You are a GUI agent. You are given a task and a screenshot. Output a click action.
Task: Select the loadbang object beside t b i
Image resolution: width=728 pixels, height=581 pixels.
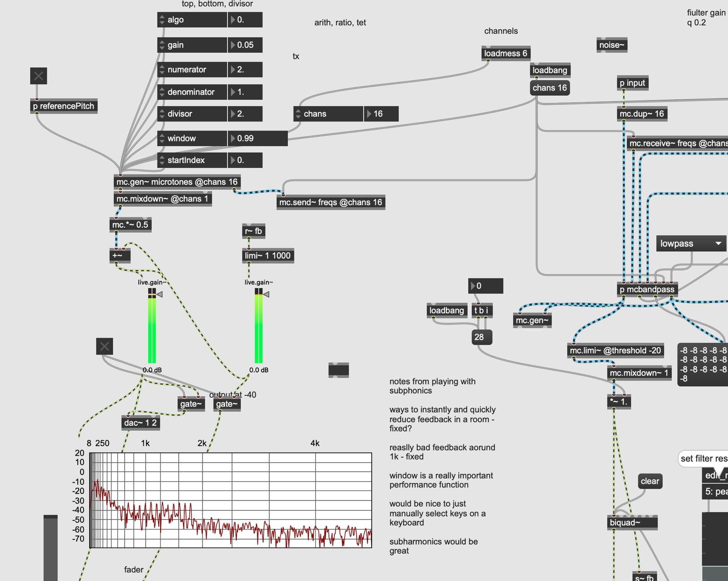[447, 311]
